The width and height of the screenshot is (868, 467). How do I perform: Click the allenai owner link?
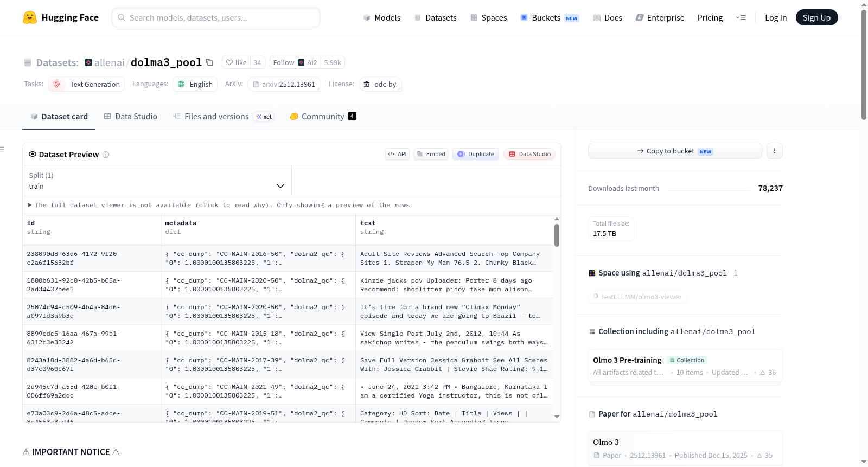tap(109, 62)
